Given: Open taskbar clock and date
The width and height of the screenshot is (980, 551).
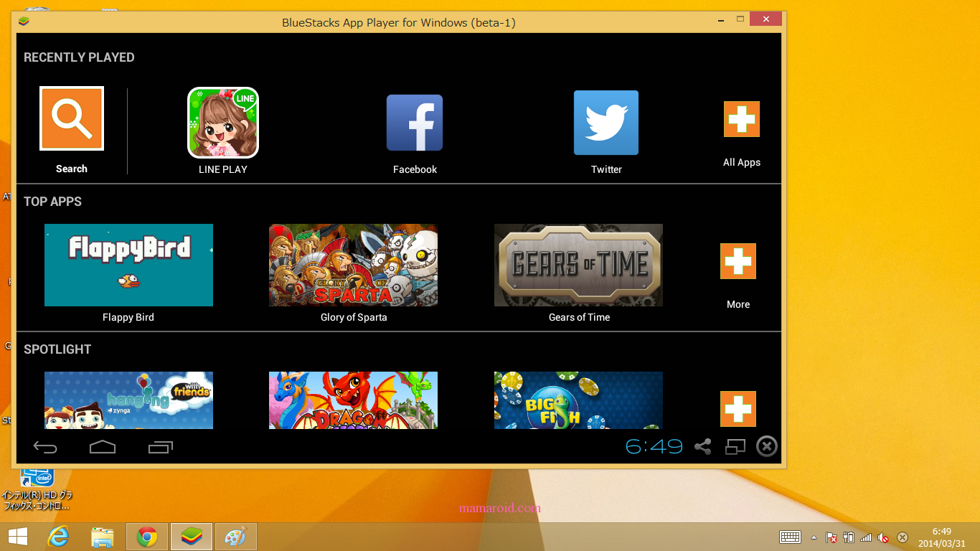Looking at the screenshot, I should pos(941,537).
